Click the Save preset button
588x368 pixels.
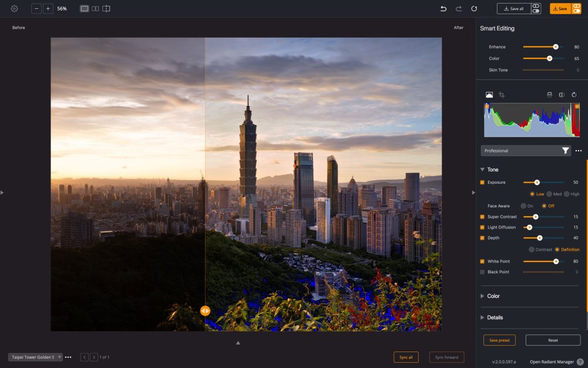499,340
